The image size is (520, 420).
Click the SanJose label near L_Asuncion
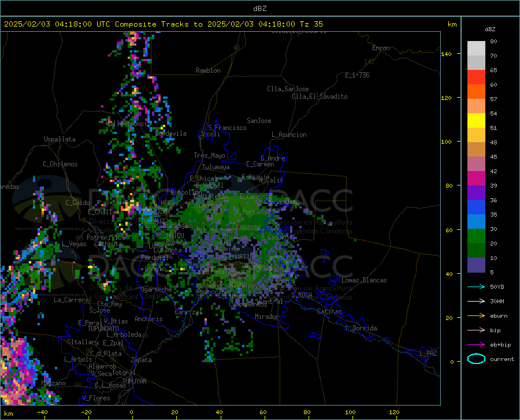tap(259, 121)
